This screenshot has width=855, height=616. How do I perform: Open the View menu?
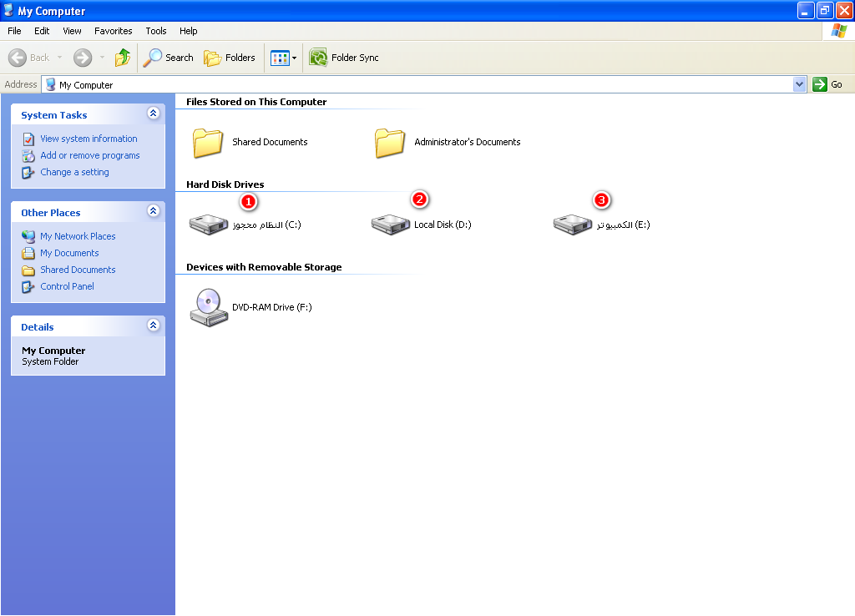(x=72, y=31)
